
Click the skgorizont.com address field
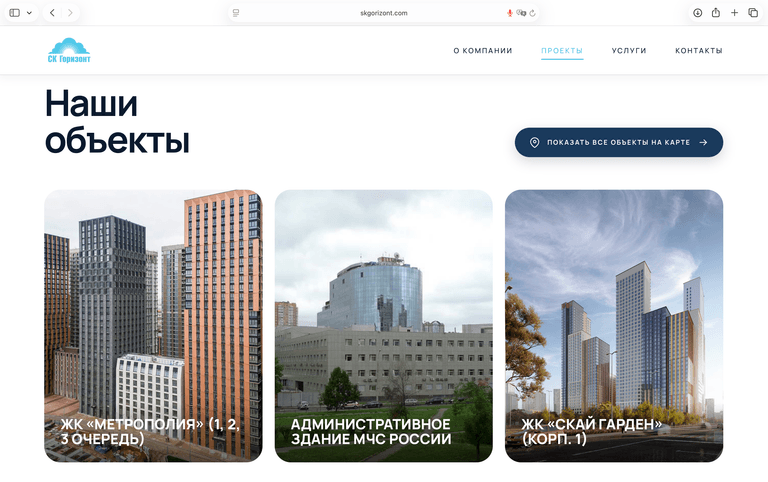coord(384,13)
